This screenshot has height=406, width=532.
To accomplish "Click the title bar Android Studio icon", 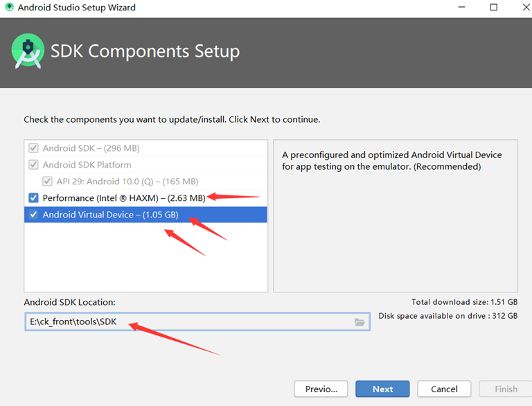I will coord(8,8).
